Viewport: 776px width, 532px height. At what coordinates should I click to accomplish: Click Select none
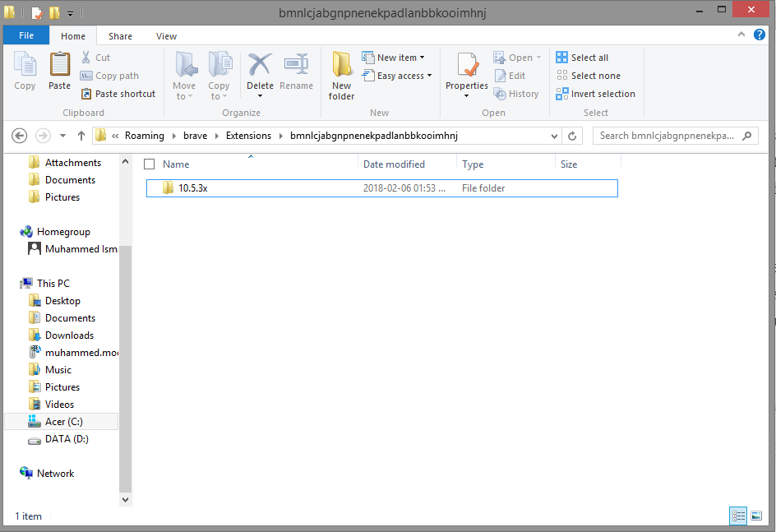pos(588,76)
